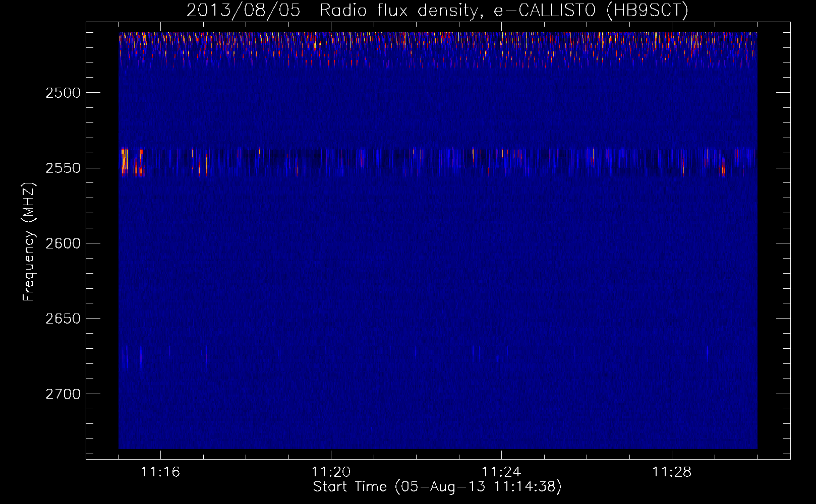Click the 11:28 time axis label

[x=672, y=472]
